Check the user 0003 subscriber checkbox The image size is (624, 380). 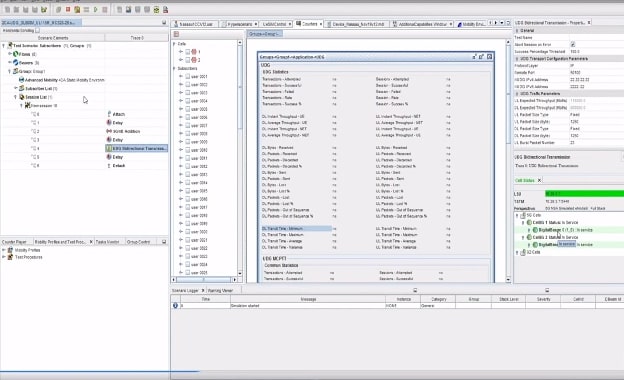click(x=188, y=93)
